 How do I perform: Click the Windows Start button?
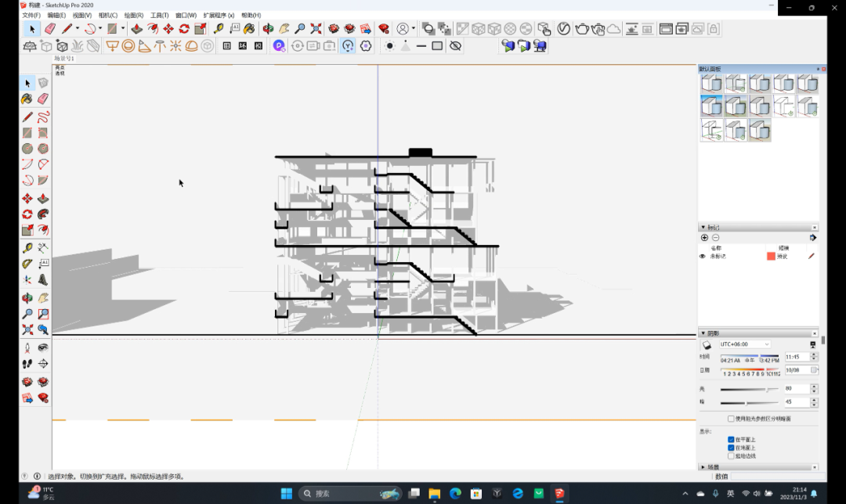(287, 493)
